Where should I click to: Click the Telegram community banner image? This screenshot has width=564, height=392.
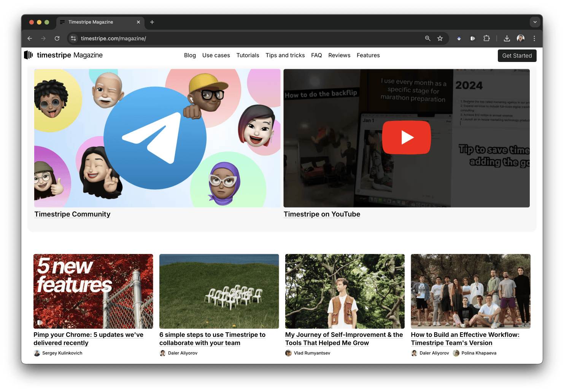(157, 138)
